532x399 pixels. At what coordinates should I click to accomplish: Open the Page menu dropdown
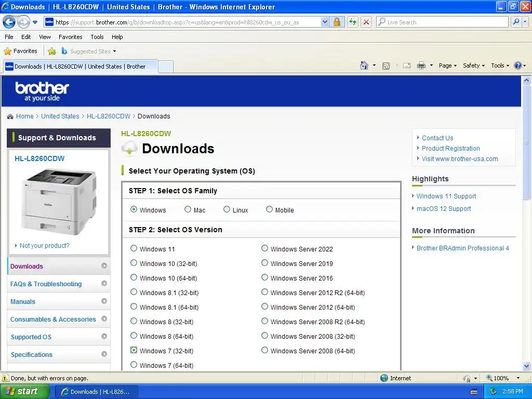pyautogui.click(x=447, y=65)
